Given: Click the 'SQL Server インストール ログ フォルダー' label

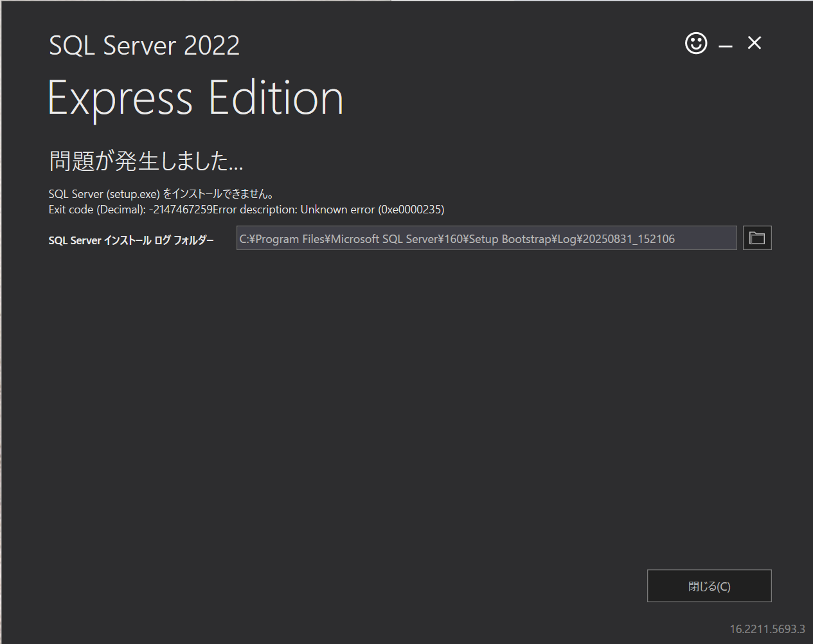Looking at the screenshot, I should [x=131, y=240].
